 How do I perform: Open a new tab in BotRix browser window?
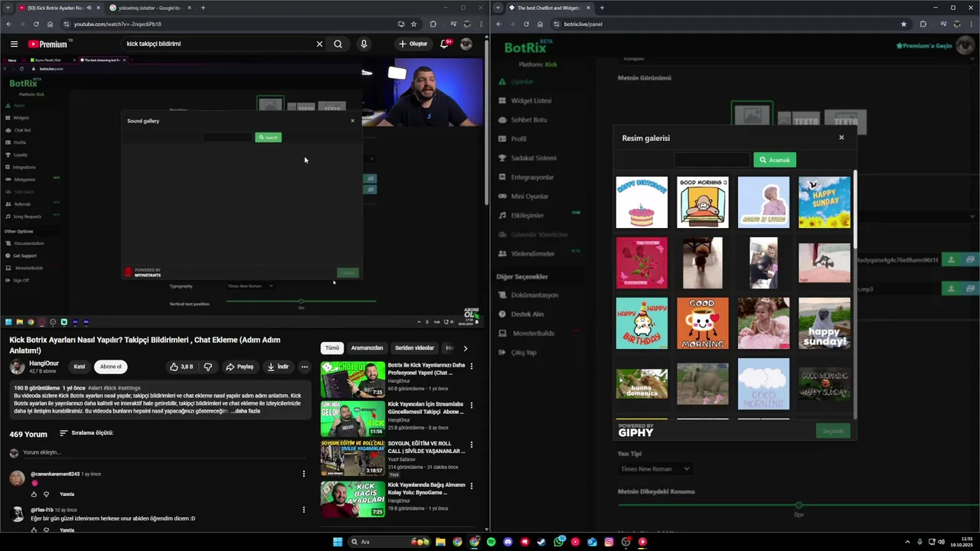click(602, 8)
